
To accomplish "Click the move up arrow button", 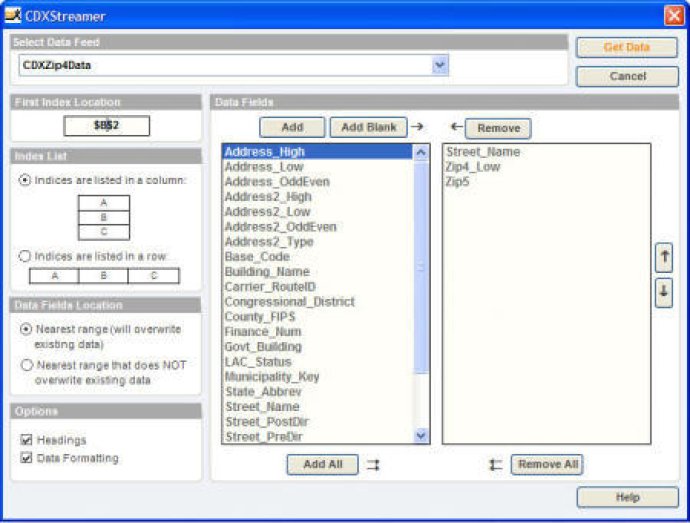I will pos(664,258).
